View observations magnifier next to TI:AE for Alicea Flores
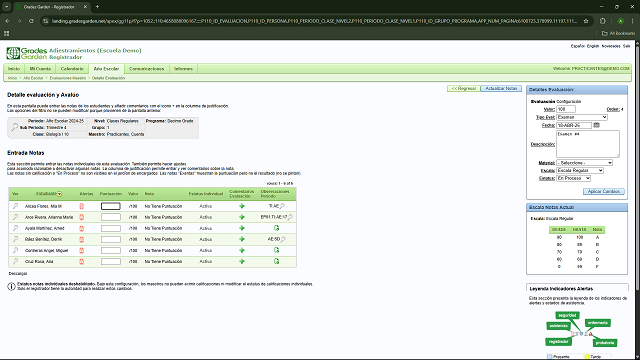 tap(282, 206)
